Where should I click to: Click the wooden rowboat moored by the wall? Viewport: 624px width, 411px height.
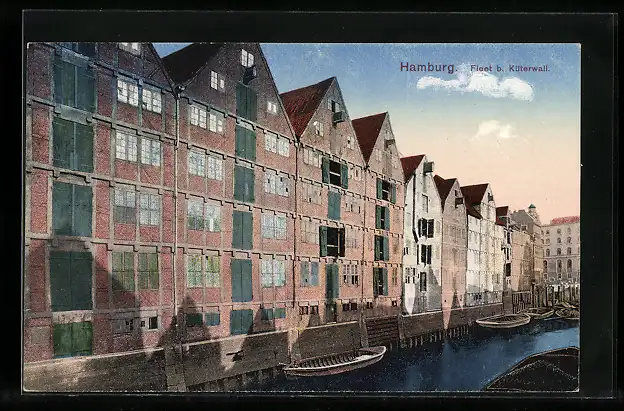pyautogui.click(x=334, y=361)
